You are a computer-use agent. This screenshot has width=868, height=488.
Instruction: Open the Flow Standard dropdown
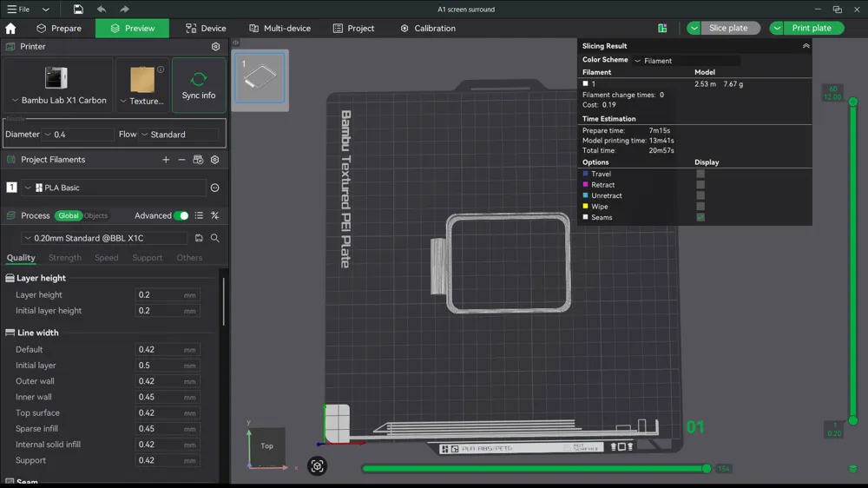pos(180,135)
